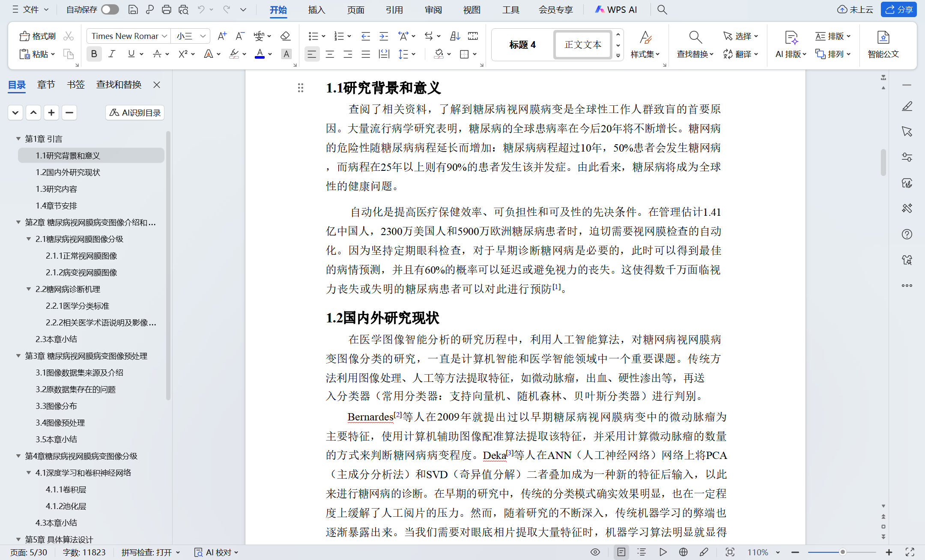Switch to the 书签 navigation tab
The height and width of the screenshot is (560, 925).
click(75, 85)
